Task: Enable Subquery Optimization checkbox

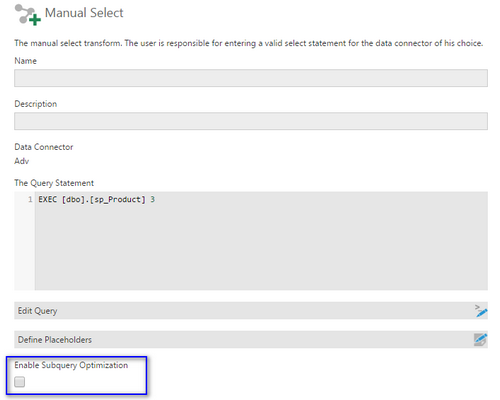Action: coord(20,382)
